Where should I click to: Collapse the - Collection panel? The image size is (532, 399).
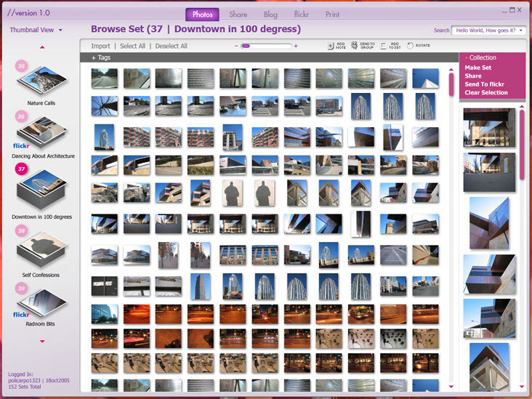(x=481, y=57)
